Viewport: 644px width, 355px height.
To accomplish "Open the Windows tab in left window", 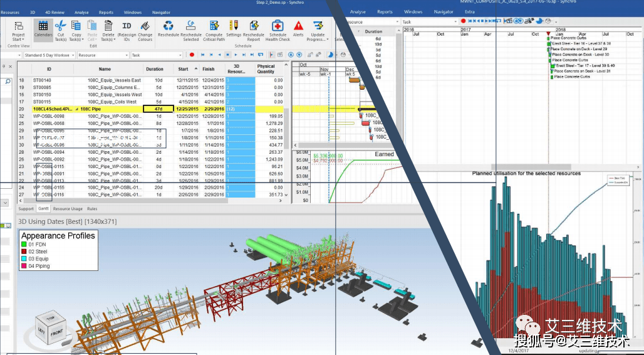I will tap(133, 13).
